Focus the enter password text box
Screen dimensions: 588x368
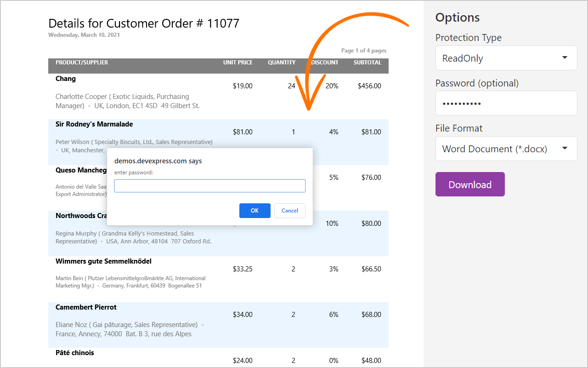(x=209, y=186)
